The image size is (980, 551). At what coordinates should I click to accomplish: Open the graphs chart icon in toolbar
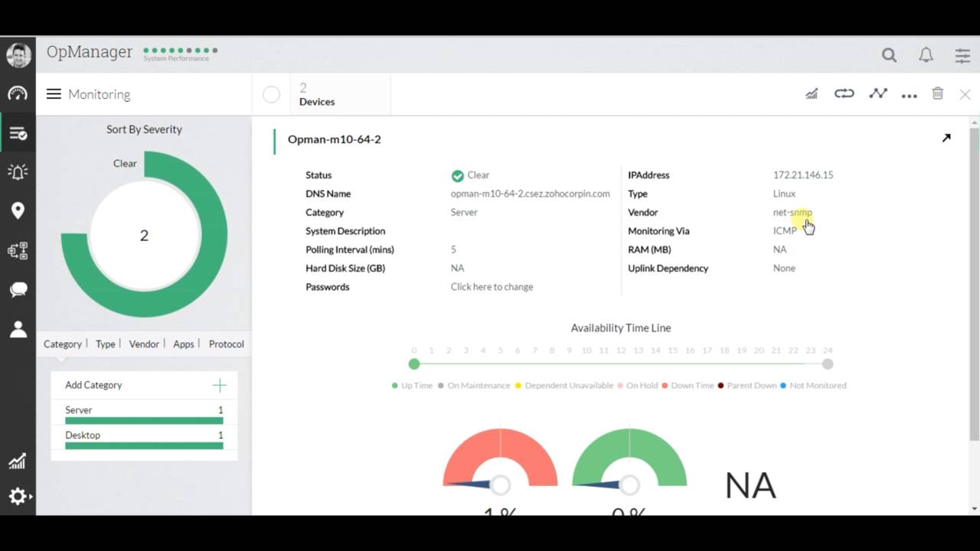click(812, 93)
